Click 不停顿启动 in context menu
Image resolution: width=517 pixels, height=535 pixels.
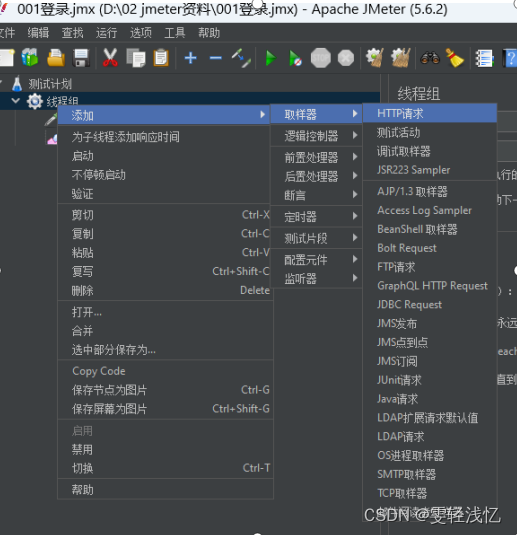tap(165, 175)
